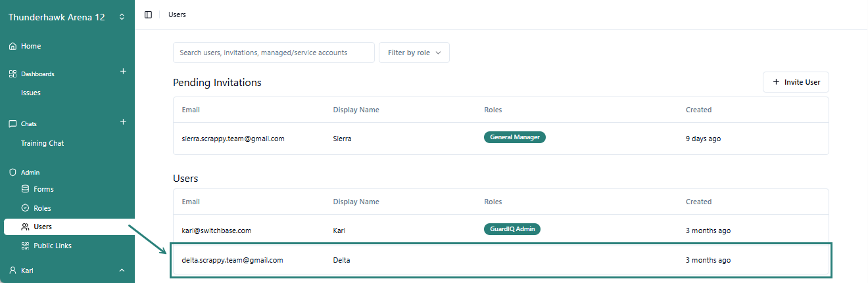The image size is (868, 283).
Task: Open Issues dashboard in sidebar
Action: (31, 93)
